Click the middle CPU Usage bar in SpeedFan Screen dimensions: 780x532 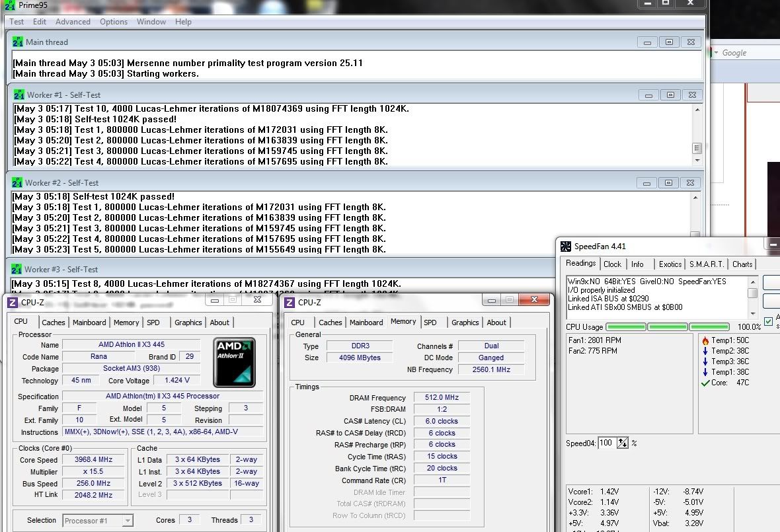(668, 326)
